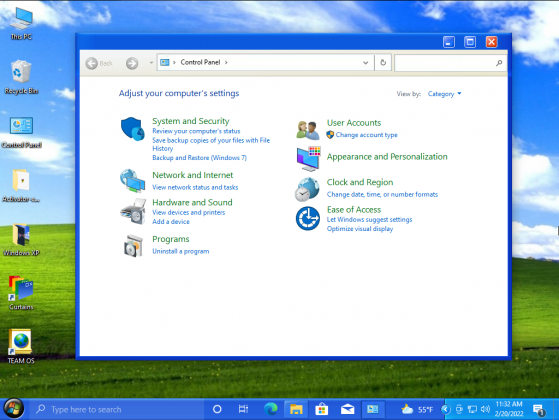Select the Control Panel desktop shortcut
This screenshot has width=559, height=420.
pyautogui.click(x=21, y=132)
